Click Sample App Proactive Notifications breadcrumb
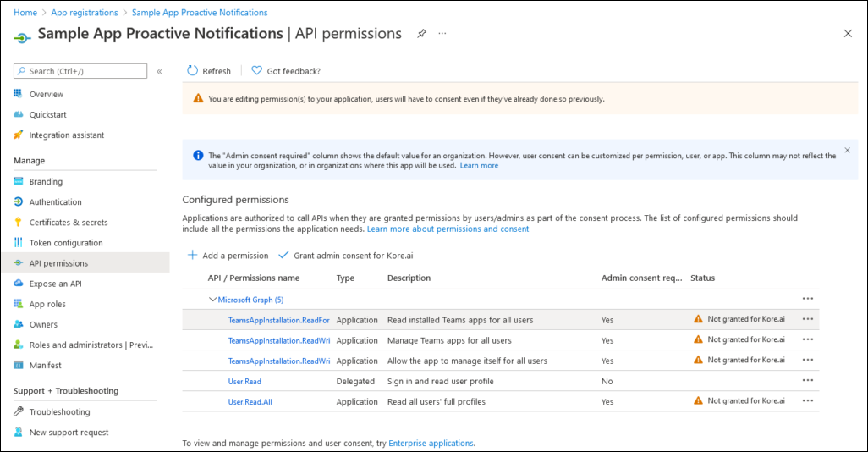 click(x=200, y=12)
